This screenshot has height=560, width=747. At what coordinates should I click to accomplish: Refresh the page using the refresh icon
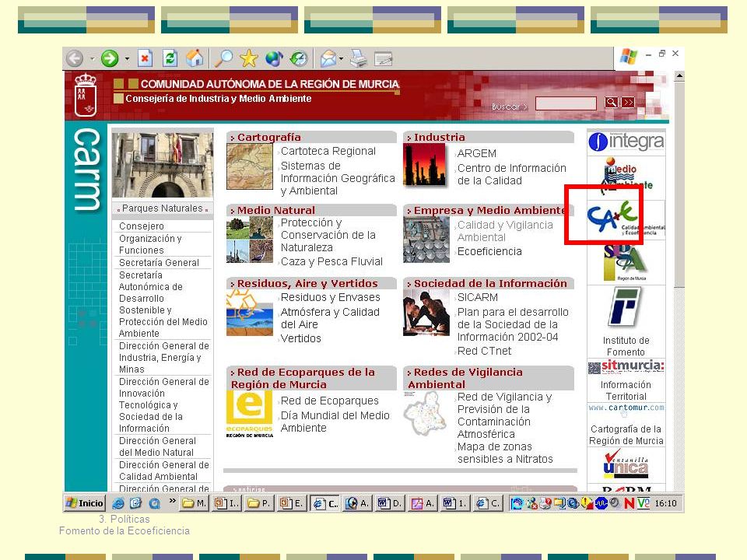[170, 58]
